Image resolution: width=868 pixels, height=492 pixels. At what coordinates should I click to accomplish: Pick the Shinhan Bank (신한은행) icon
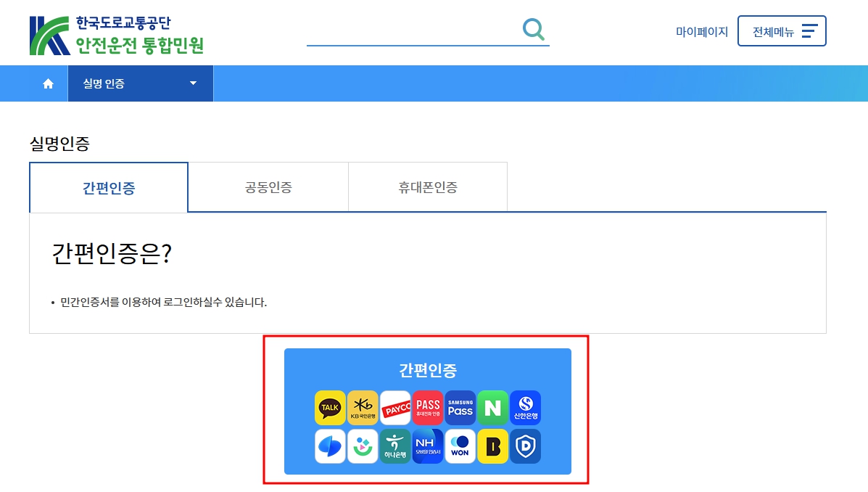525,408
